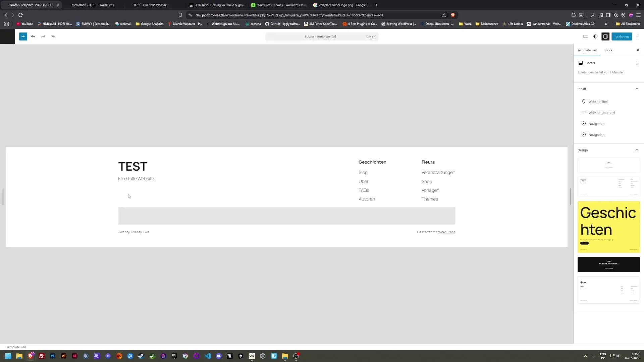This screenshot has width=644, height=362.
Task: Click the view preview icon in the toolbar
Action: 585,37
